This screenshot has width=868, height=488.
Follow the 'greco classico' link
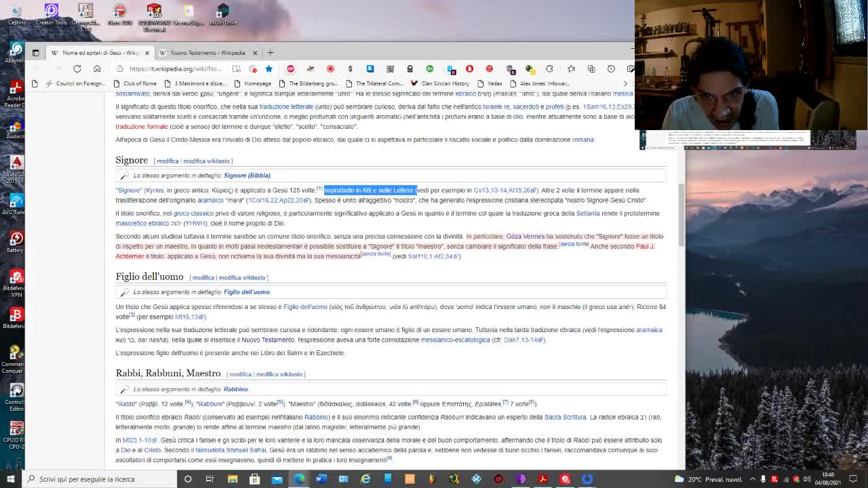193,213
